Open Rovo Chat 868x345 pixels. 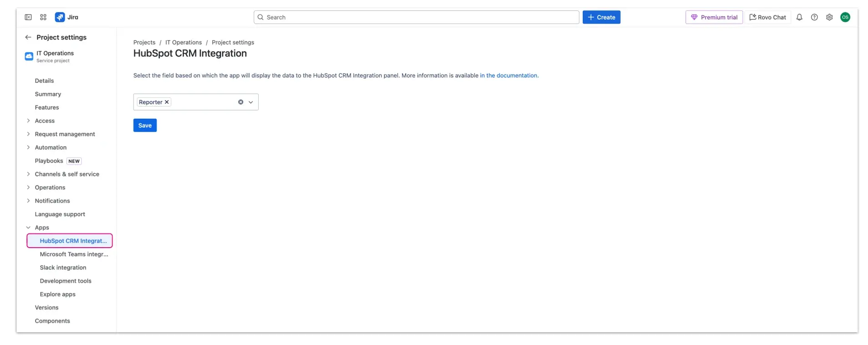click(767, 17)
